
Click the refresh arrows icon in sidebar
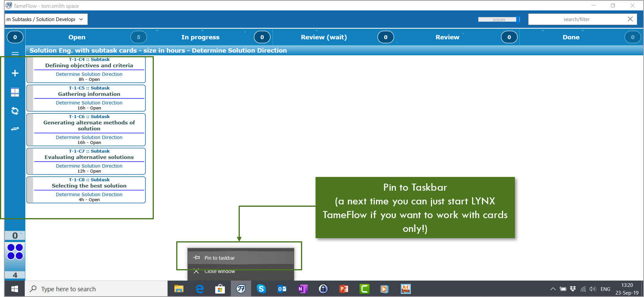(x=15, y=111)
